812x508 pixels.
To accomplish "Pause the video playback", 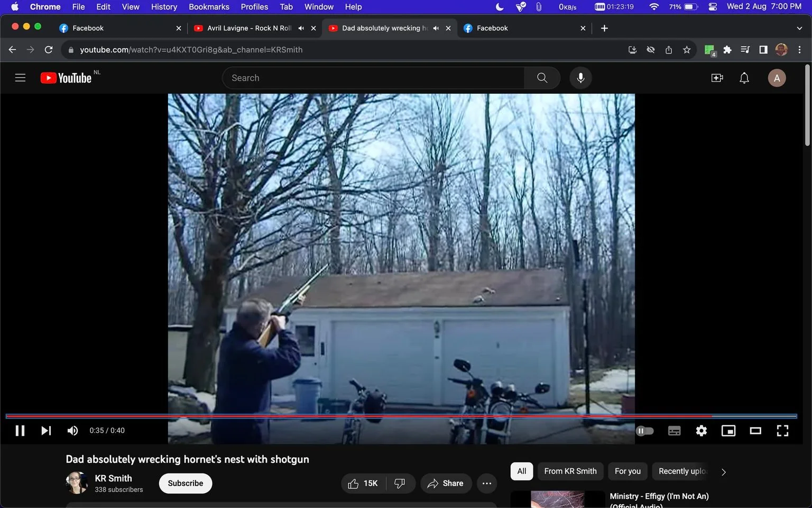I will (20, 431).
